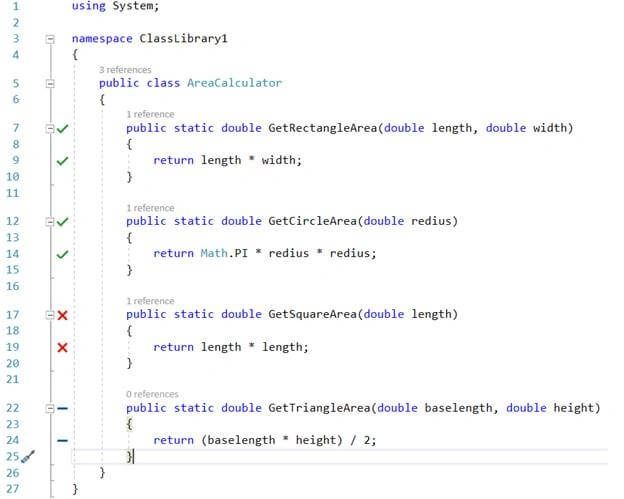Click line number 16 in the gutter
The height and width of the screenshot is (499, 624).
click(13, 286)
